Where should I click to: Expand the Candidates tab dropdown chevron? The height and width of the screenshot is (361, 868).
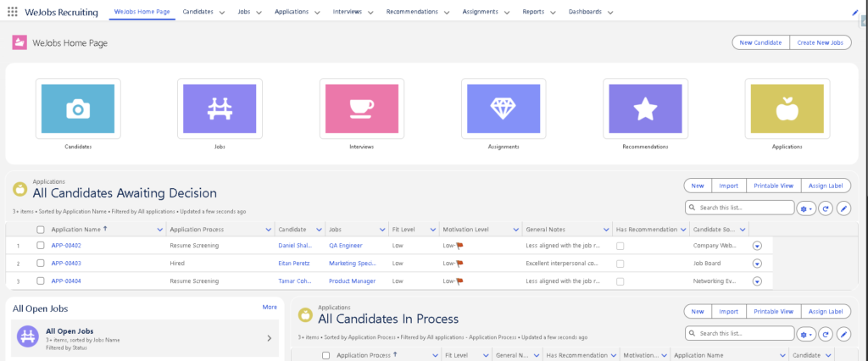coord(221,13)
